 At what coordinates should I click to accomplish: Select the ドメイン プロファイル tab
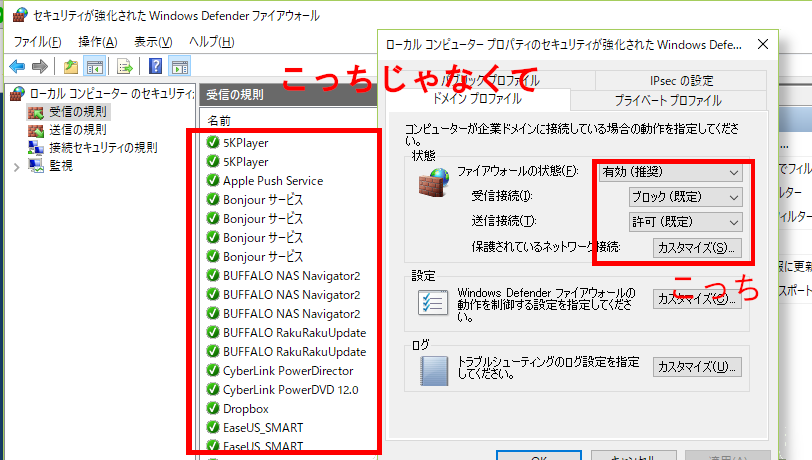pos(477,98)
